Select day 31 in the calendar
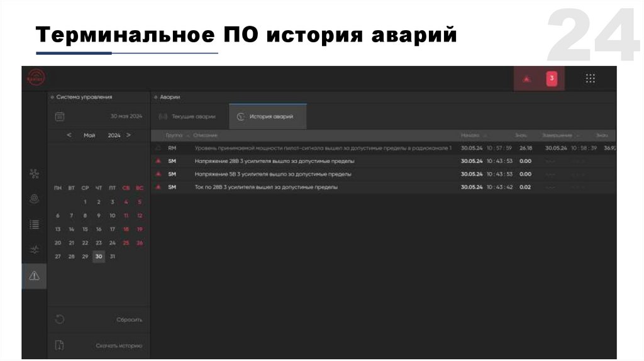644x361 pixels. point(112,256)
